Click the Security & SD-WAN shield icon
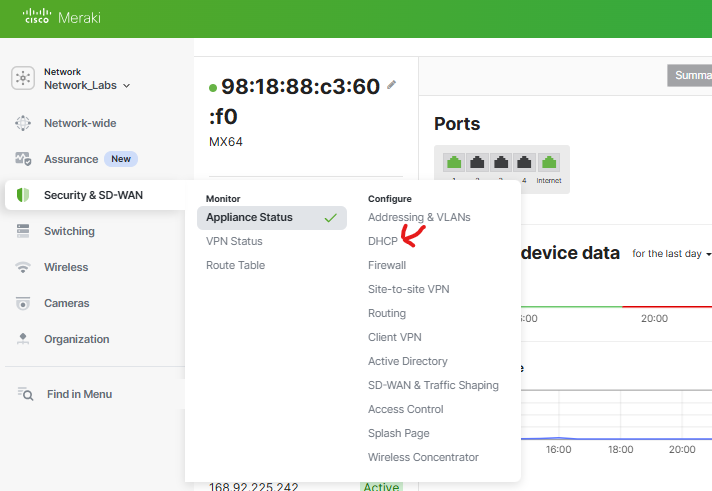This screenshot has height=491, width=712. pyautogui.click(x=23, y=195)
